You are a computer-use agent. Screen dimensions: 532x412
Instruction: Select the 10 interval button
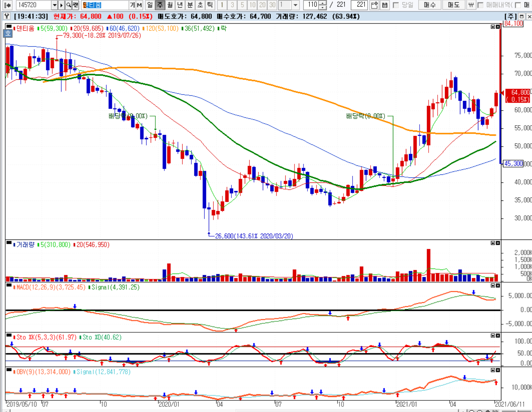[x=252, y=5]
